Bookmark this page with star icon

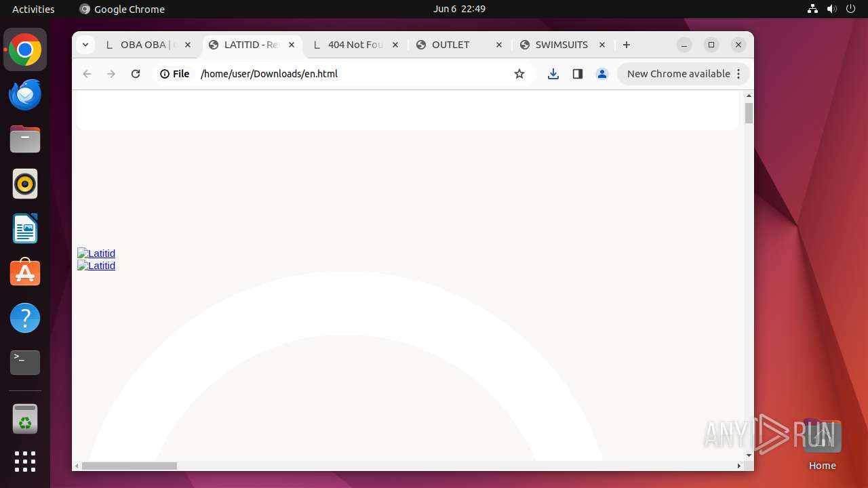519,74
